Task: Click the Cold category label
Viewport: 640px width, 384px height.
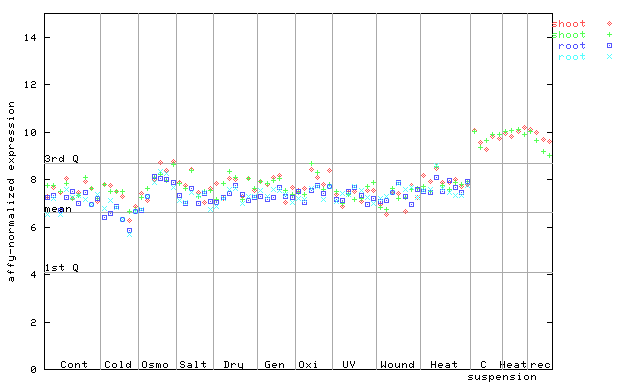Action: coord(118,364)
